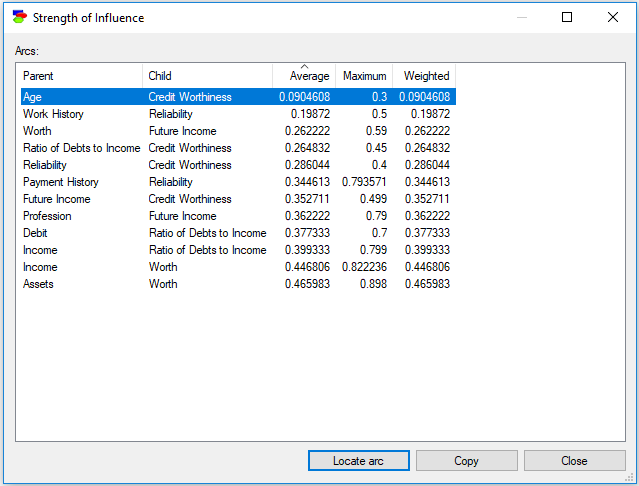Image resolution: width=639 pixels, height=486 pixels.
Task: Click the weighted value 0.344613
Action: click(x=427, y=182)
